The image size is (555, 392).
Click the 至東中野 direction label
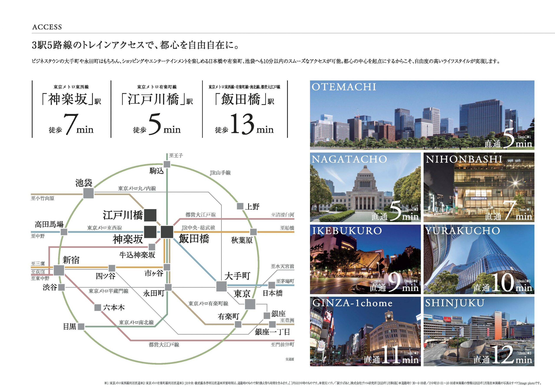pyautogui.click(x=40, y=278)
